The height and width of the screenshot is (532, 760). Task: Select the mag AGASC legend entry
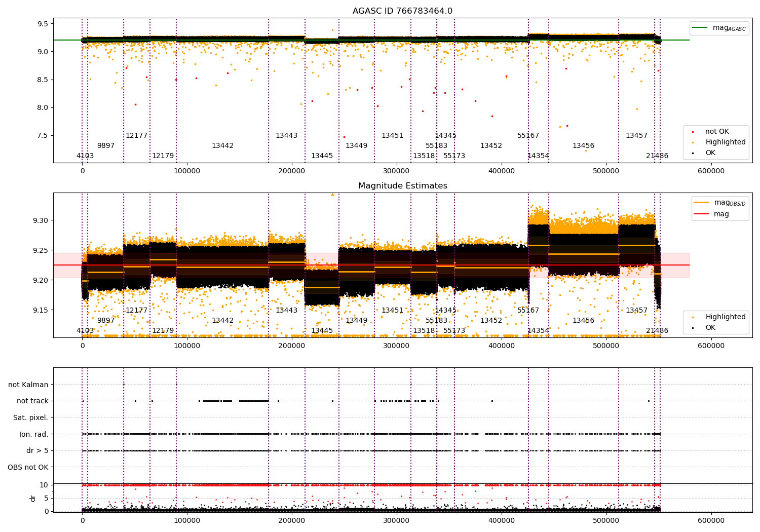(x=729, y=28)
